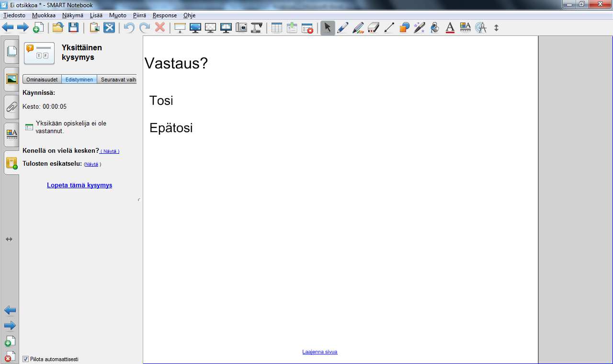
Task: Go to next page from sidebar bottom arrow
Action: click(x=10, y=326)
